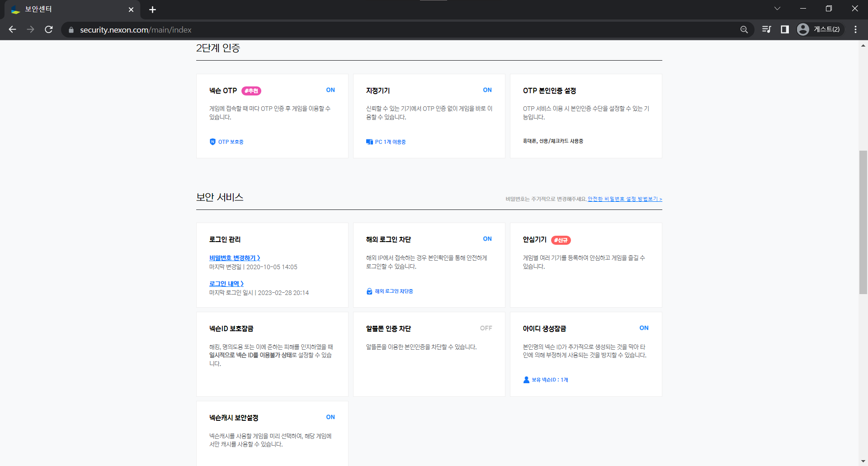Click the 2단계 인증 section heading
868x466 pixels.
click(x=218, y=48)
